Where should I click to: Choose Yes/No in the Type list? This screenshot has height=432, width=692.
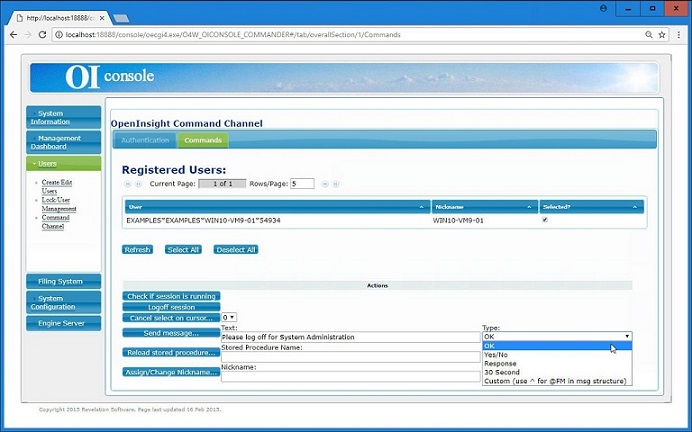click(x=557, y=355)
